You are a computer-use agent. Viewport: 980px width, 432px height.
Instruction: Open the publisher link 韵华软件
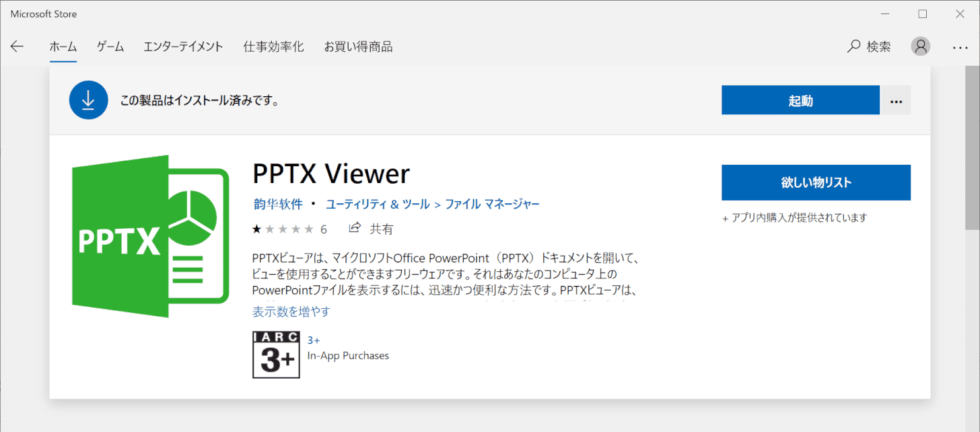click(278, 204)
